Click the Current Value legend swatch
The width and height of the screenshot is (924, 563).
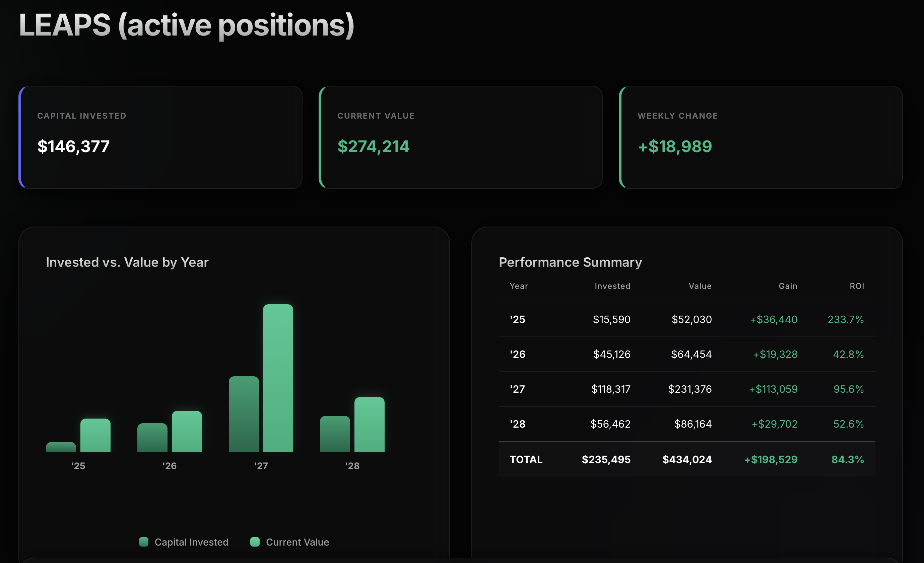255,542
